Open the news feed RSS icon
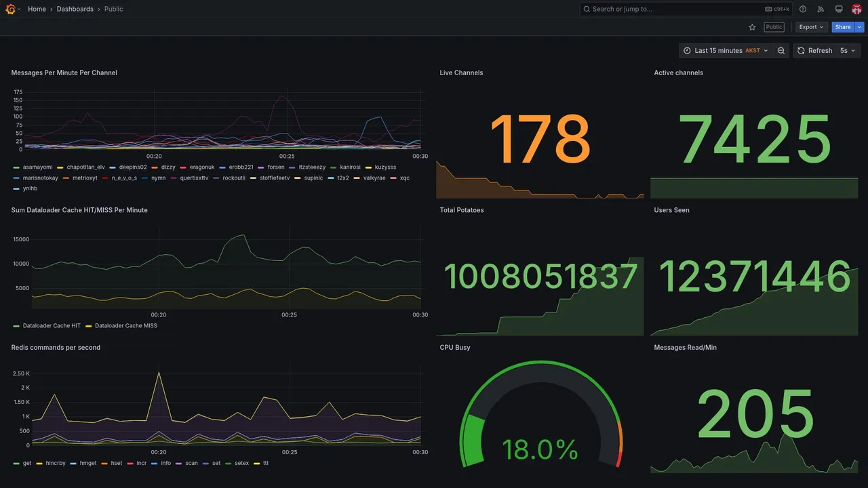The height and width of the screenshot is (488, 868). point(821,9)
